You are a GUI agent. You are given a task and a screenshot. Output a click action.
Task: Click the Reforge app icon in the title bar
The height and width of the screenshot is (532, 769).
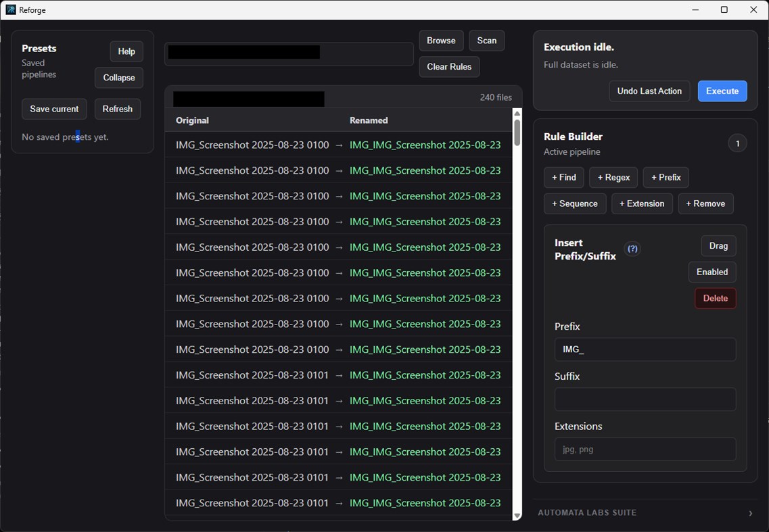coord(9,9)
